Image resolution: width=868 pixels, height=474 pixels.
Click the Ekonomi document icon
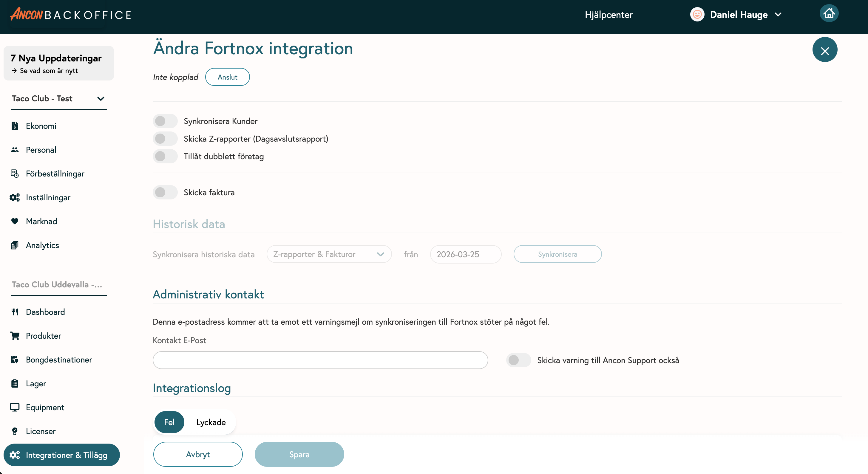[x=15, y=126]
